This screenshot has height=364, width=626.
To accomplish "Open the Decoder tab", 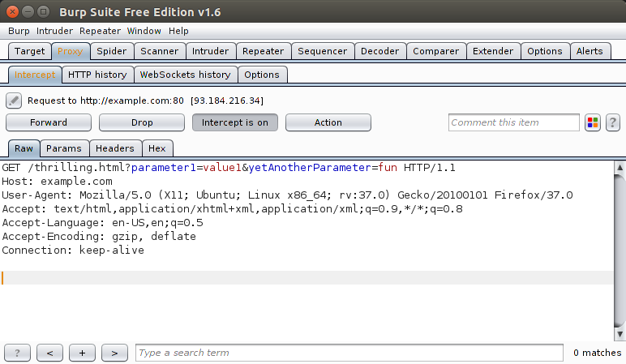I will click(379, 52).
